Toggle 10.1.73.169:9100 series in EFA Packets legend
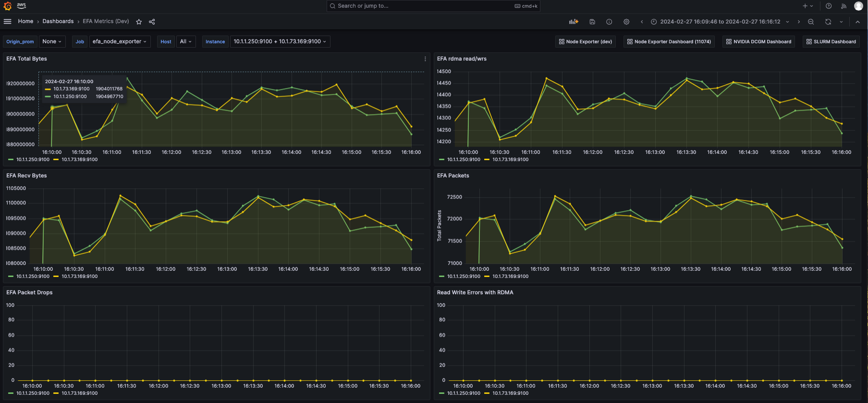This screenshot has width=868, height=403. (510, 277)
